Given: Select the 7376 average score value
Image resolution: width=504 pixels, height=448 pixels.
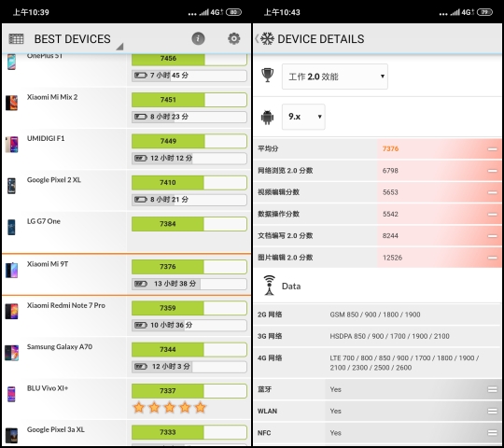Looking at the screenshot, I should click(390, 148).
